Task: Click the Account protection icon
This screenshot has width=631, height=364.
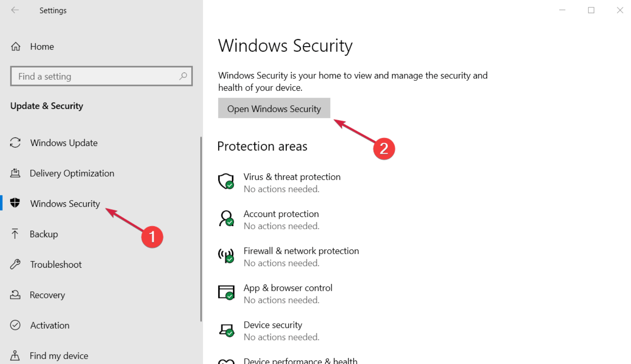Action: 226,219
